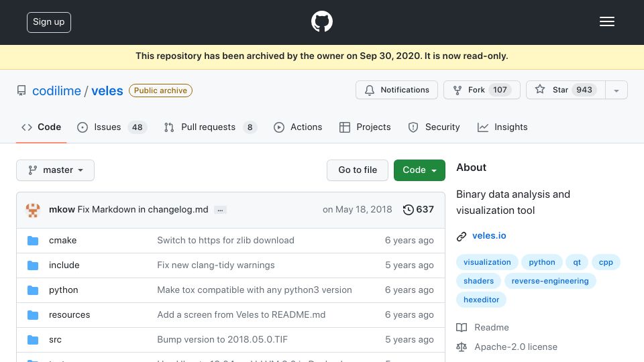Viewport: 644px width, 362px height.
Task: Click the resources folder icon
Action: [33, 315]
